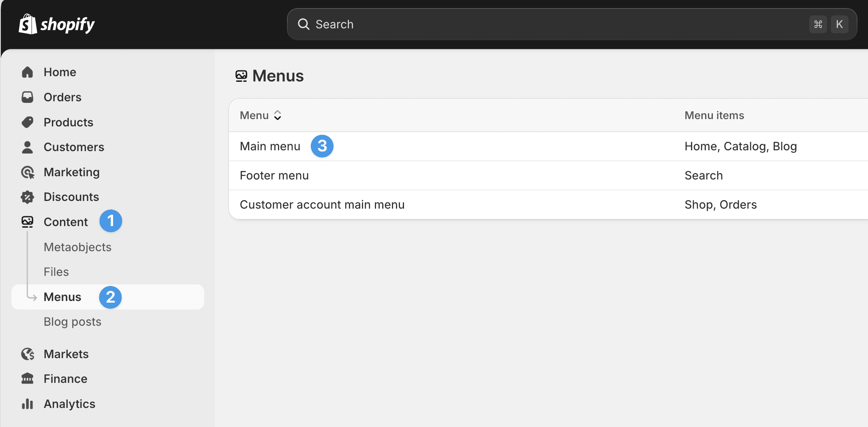The image size is (868, 427).
Task: Focus the Search field
Action: 572,24
